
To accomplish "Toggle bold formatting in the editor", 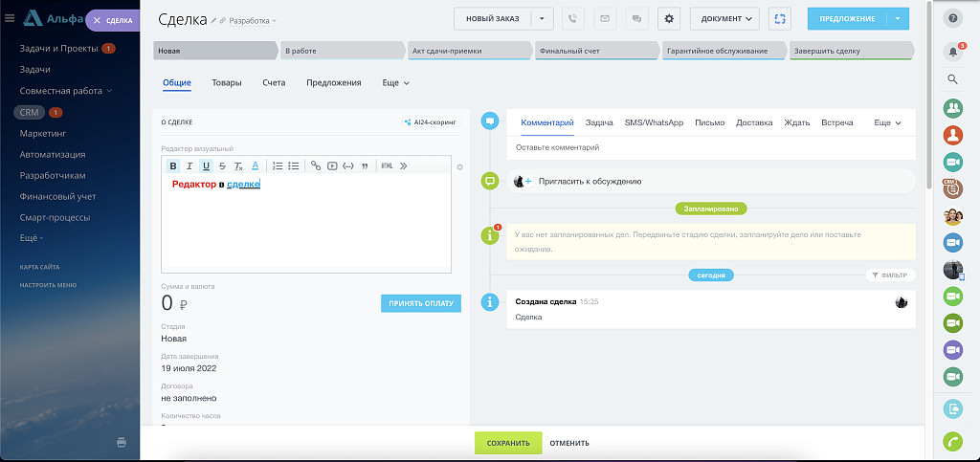I will 173,165.
